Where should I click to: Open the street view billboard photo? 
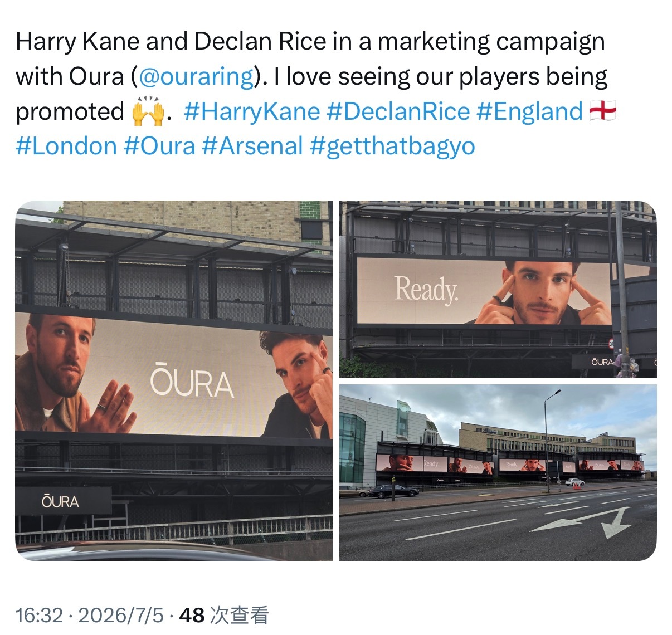coord(498,473)
